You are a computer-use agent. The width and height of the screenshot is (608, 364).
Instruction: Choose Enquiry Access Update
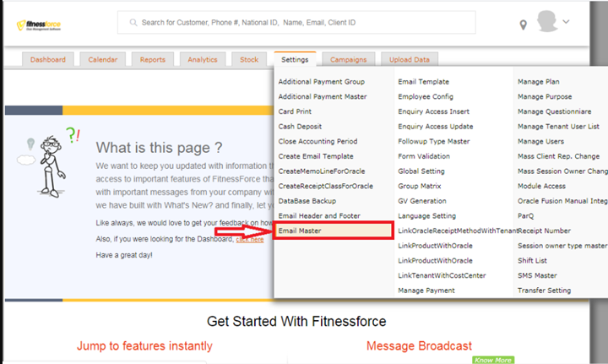(436, 127)
